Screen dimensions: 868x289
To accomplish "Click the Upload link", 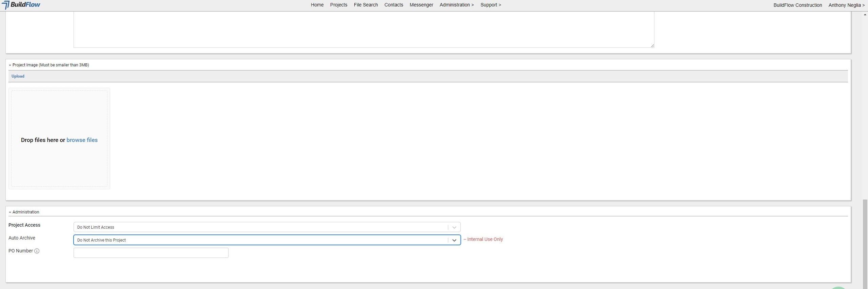I will point(18,76).
